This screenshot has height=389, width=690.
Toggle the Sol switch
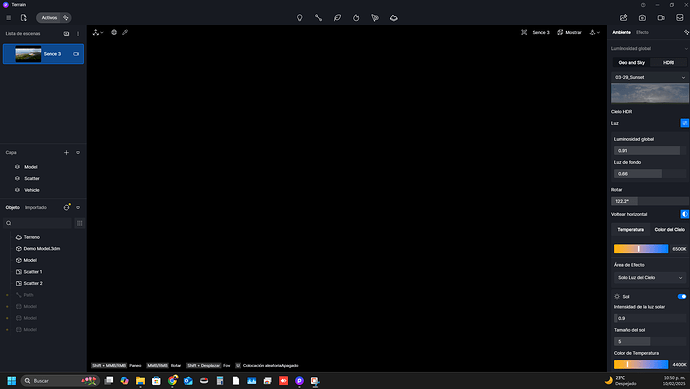682,297
